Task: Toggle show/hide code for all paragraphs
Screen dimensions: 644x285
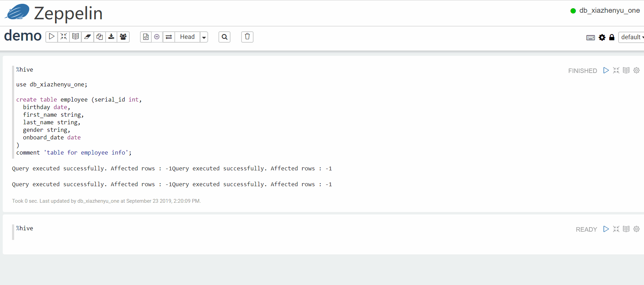Action: (x=64, y=37)
